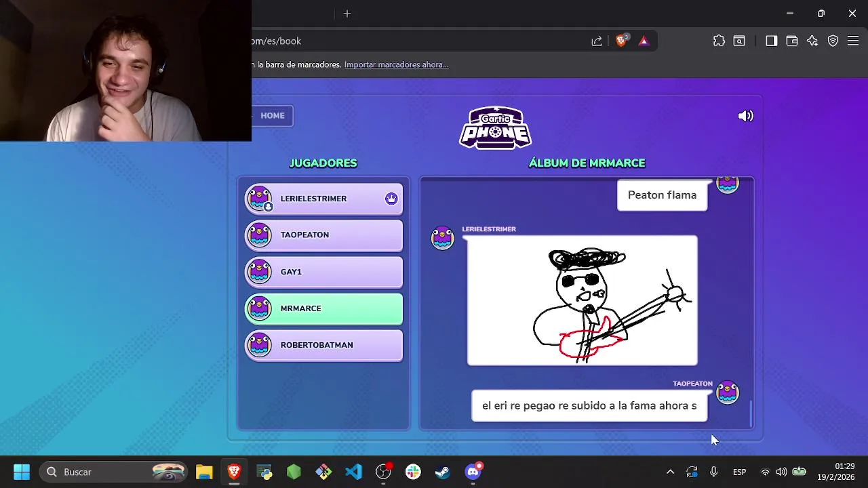Change the ESP keyboard language indicator
Viewport: 868px width, 488px height.
740,472
